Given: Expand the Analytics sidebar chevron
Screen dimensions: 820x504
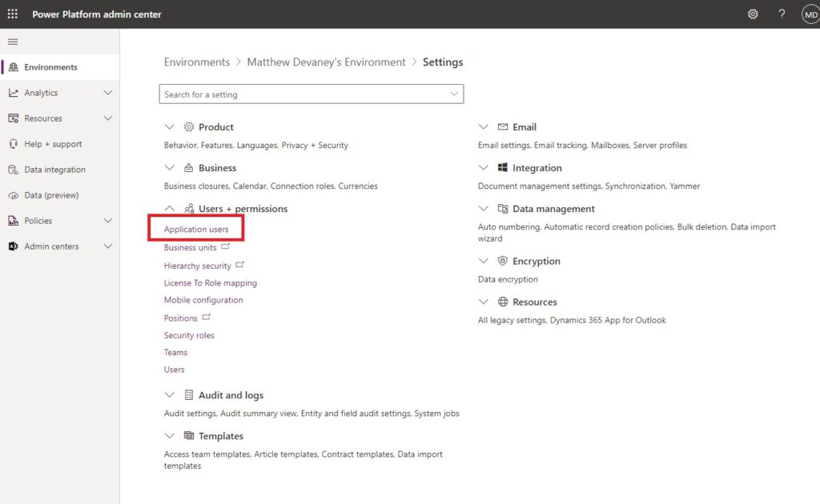Looking at the screenshot, I should [x=108, y=93].
